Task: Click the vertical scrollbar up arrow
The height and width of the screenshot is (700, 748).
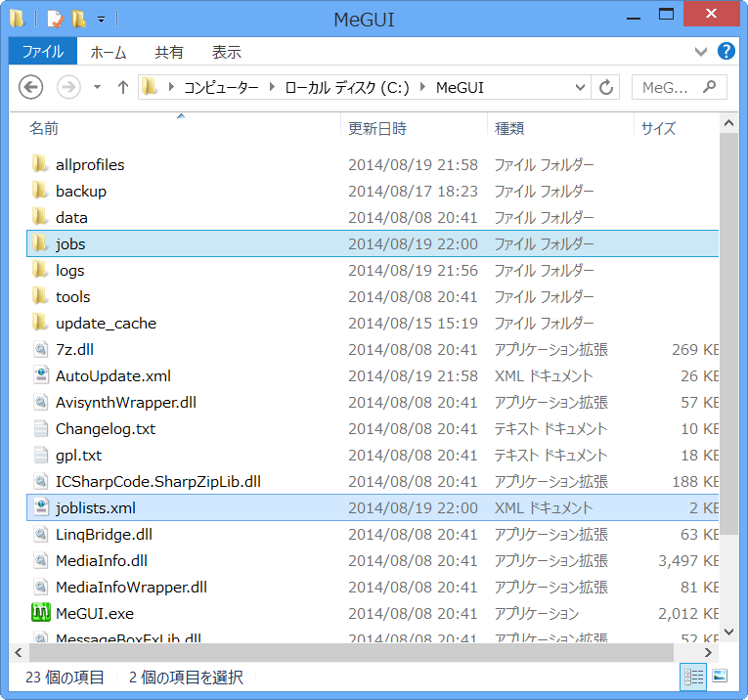Action: pyautogui.click(x=728, y=123)
